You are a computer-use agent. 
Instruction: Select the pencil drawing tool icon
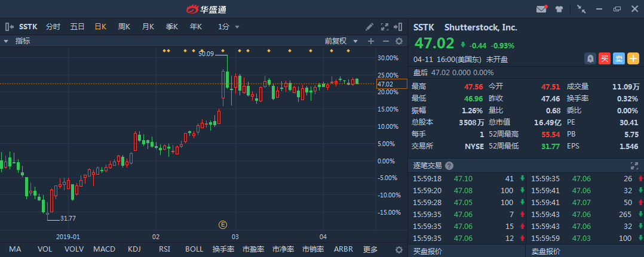pos(370,27)
